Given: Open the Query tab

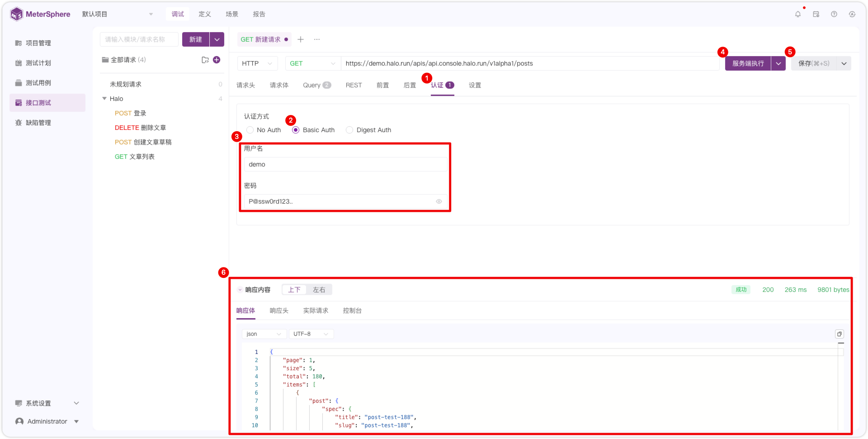Looking at the screenshot, I should 317,85.
